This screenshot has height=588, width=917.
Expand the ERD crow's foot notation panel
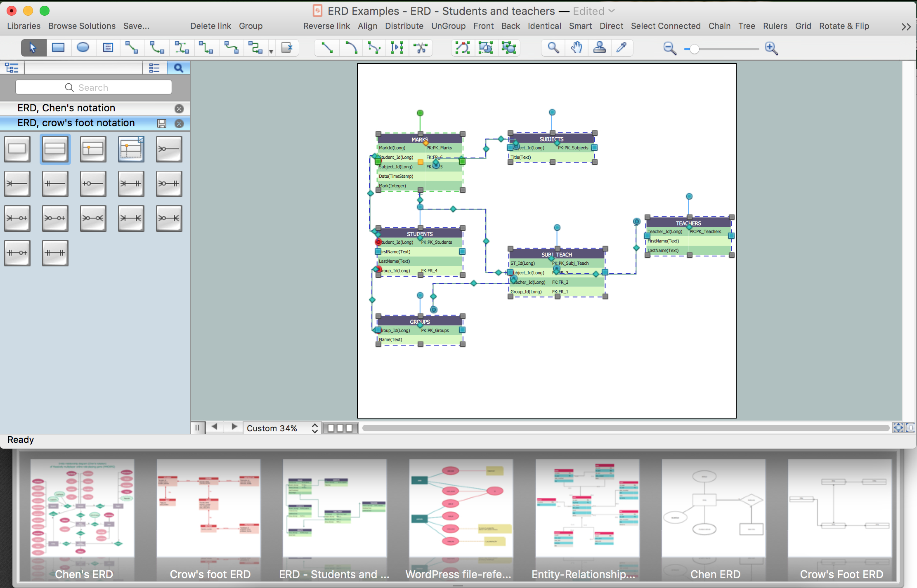(x=76, y=122)
